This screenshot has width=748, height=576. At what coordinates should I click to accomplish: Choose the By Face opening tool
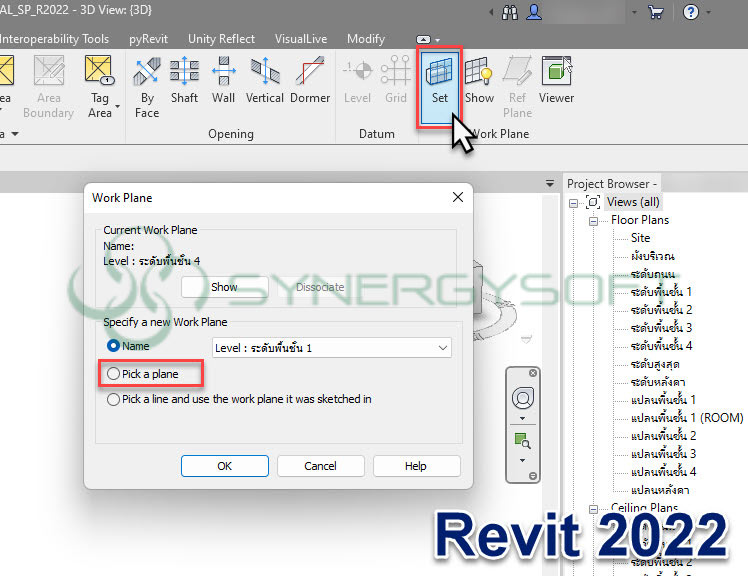(146, 87)
